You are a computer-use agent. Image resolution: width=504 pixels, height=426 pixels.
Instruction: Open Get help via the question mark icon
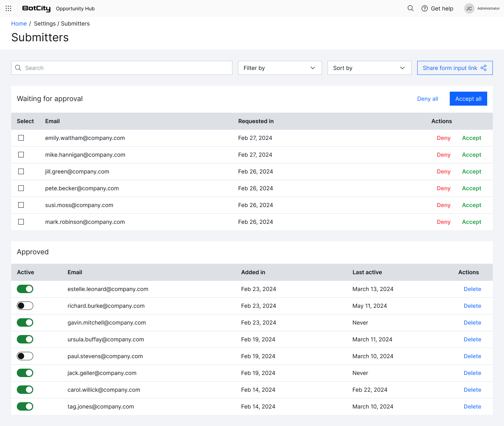click(x=424, y=8)
